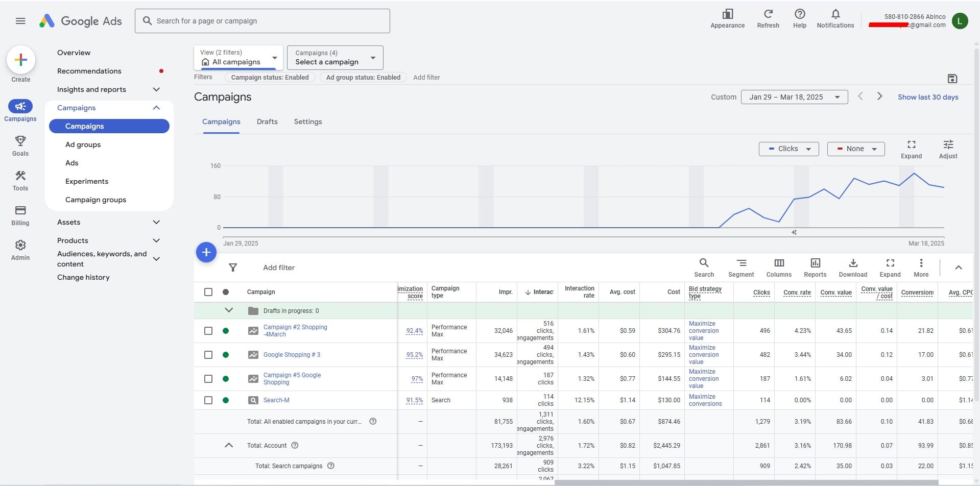Click the Google Ads logo

click(x=81, y=21)
